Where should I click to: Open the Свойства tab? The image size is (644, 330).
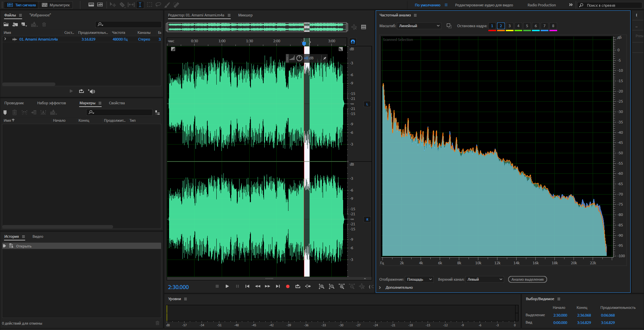117,103
